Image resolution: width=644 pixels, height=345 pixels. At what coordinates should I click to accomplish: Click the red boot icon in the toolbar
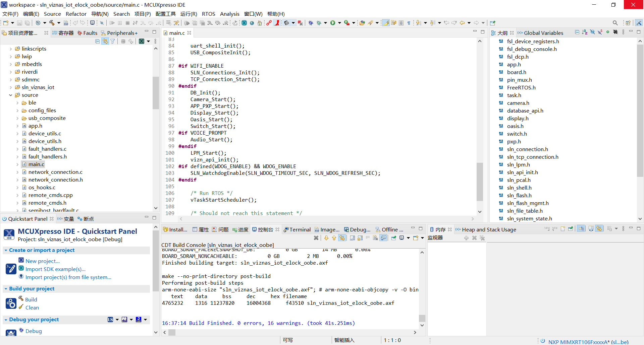[x=277, y=23]
